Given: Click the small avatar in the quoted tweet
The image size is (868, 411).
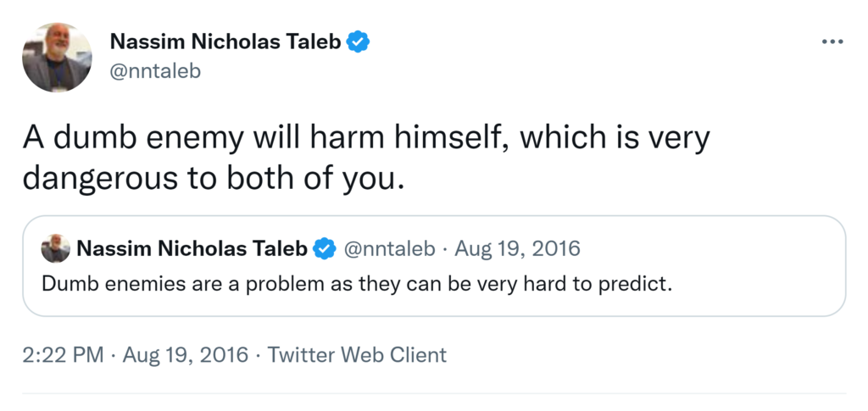Looking at the screenshot, I should (56, 248).
